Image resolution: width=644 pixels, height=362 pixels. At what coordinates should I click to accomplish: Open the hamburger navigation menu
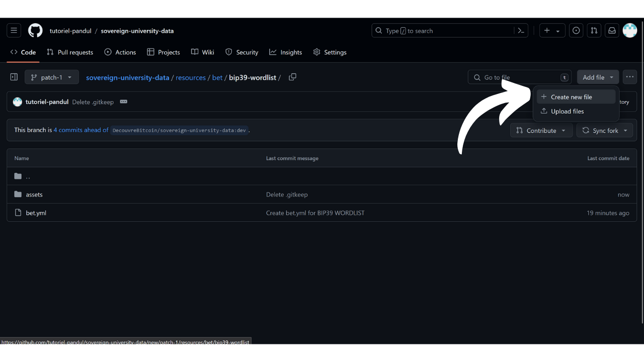pyautogui.click(x=14, y=31)
